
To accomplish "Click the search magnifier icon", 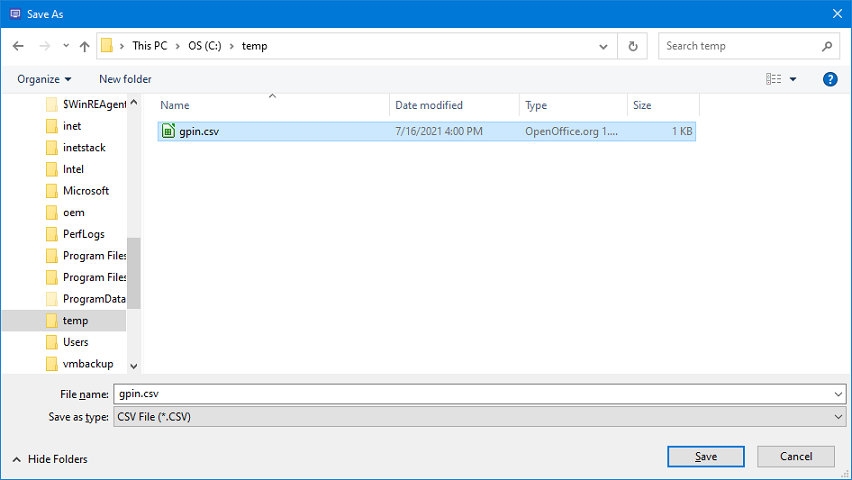I will (x=827, y=46).
